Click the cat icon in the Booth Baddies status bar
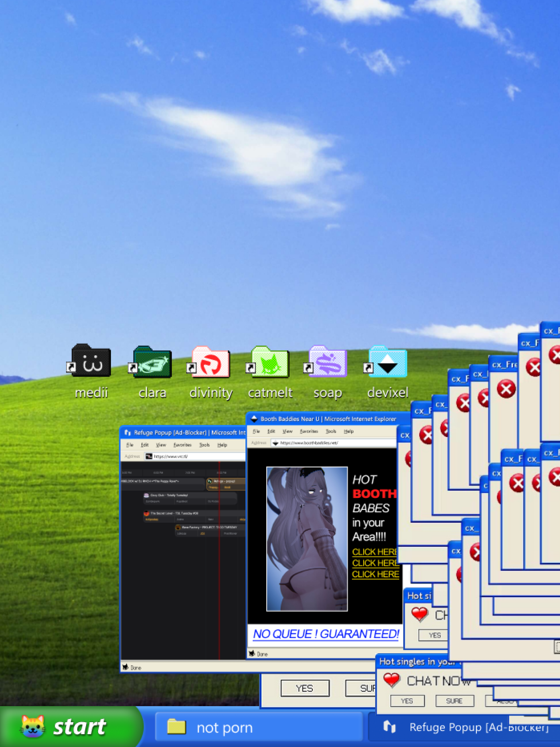 point(252,654)
